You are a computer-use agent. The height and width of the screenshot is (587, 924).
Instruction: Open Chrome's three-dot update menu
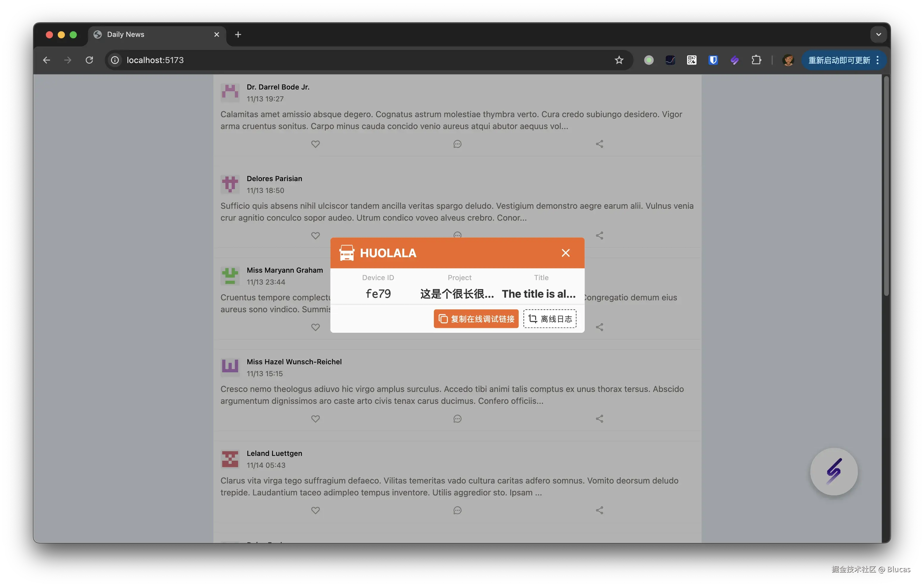[x=877, y=60]
